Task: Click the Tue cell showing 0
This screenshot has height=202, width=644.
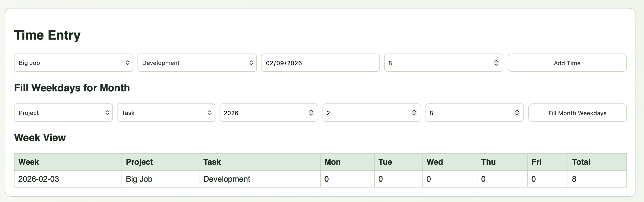Action: (380, 179)
